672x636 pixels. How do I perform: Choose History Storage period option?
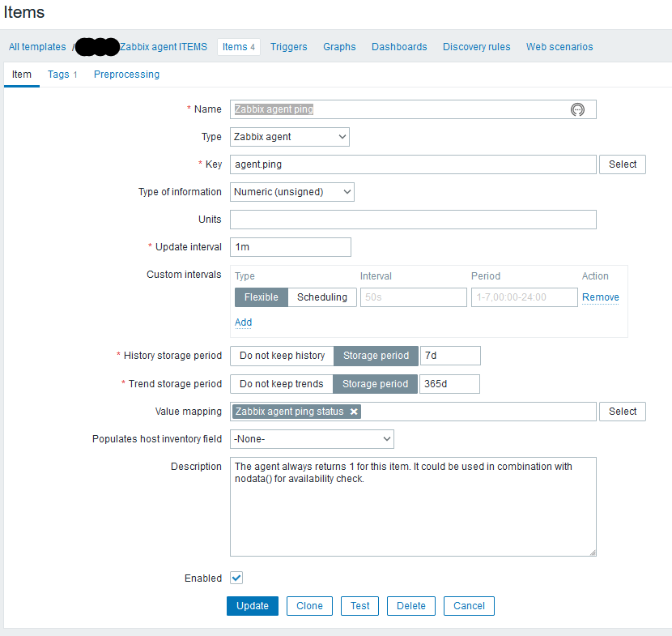pyautogui.click(x=376, y=356)
